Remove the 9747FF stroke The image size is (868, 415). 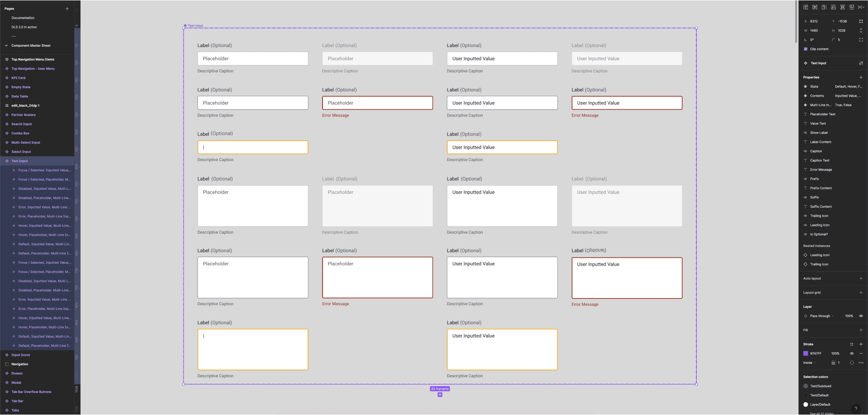861,354
